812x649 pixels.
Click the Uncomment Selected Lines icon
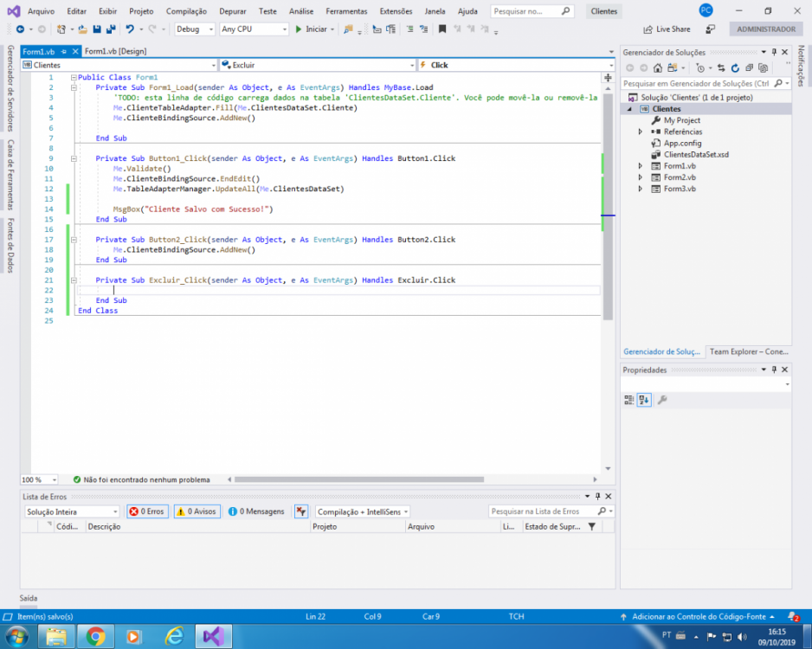pyautogui.click(x=423, y=29)
